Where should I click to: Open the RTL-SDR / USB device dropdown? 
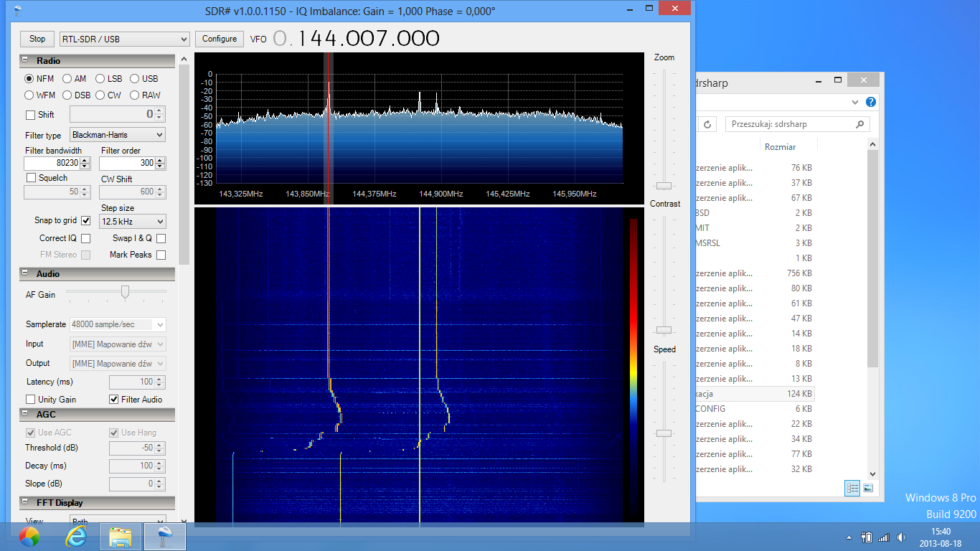(123, 39)
